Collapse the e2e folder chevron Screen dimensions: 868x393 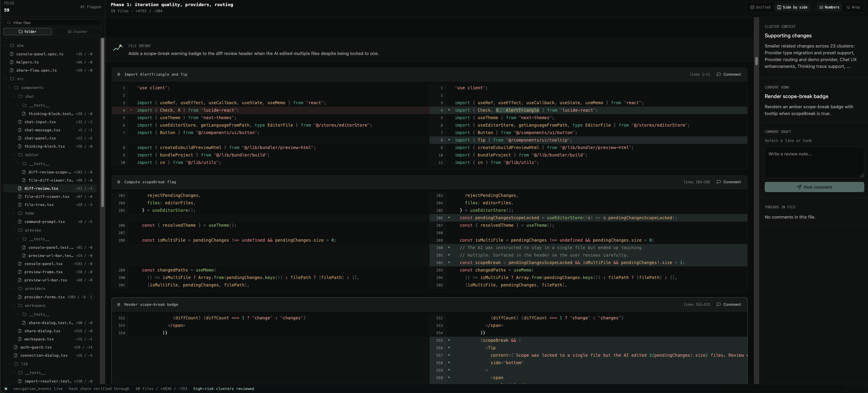[x=5, y=45]
